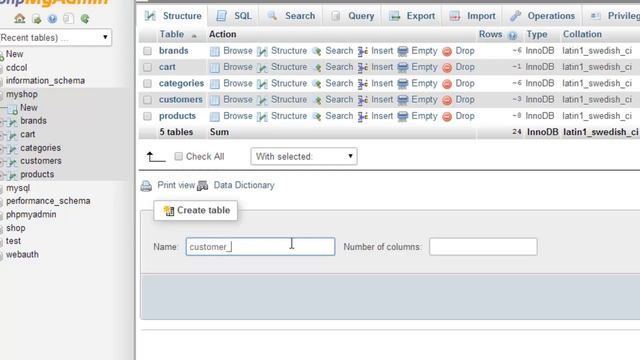Open the Data Dictionary link

coord(244,185)
